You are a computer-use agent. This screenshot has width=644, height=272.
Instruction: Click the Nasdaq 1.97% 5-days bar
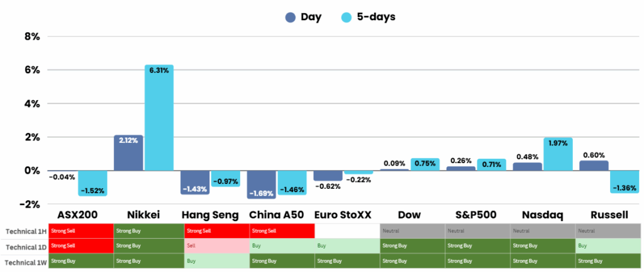pyautogui.click(x=558, y=154)
